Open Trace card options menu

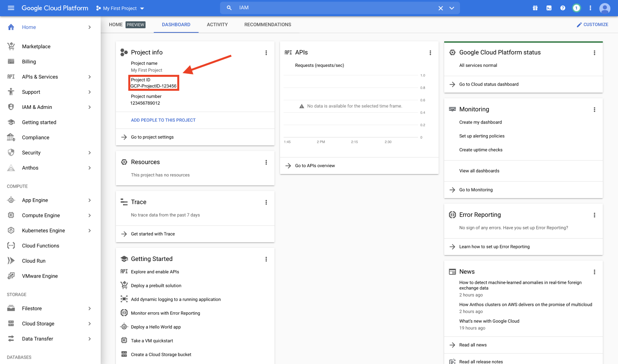coord(266,202)
